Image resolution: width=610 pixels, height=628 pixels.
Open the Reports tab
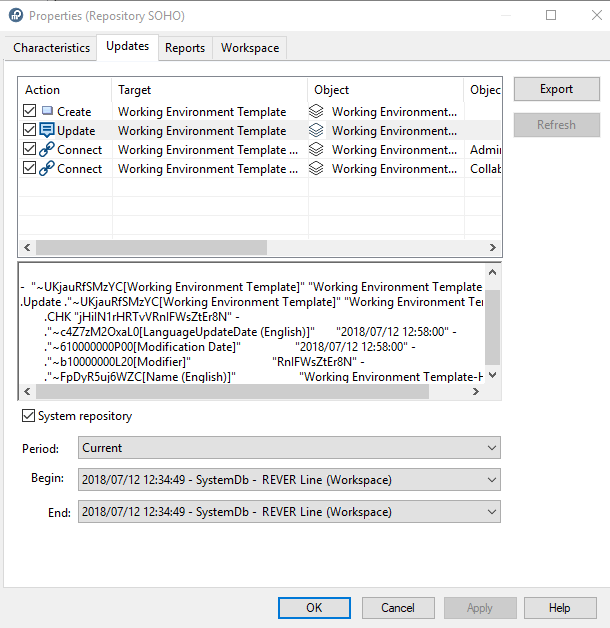(x=185, y=48)
